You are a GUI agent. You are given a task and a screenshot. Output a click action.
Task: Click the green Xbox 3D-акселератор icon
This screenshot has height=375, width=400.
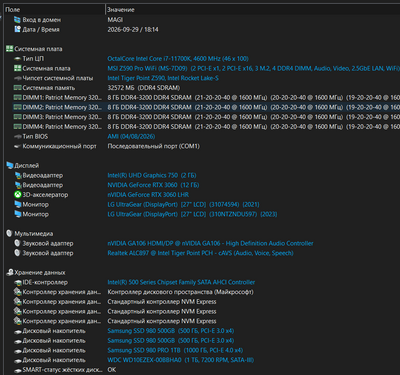(18, 195)
